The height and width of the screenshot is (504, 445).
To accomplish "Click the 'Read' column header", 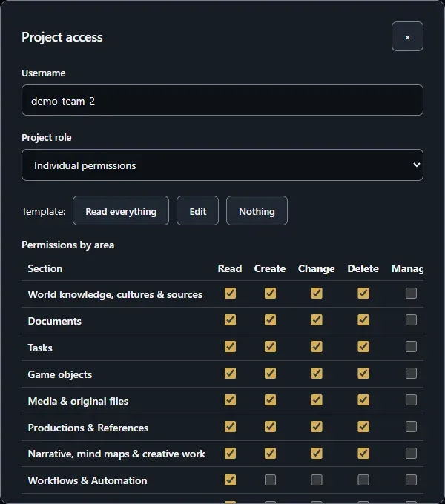I will tap(230, 268).
